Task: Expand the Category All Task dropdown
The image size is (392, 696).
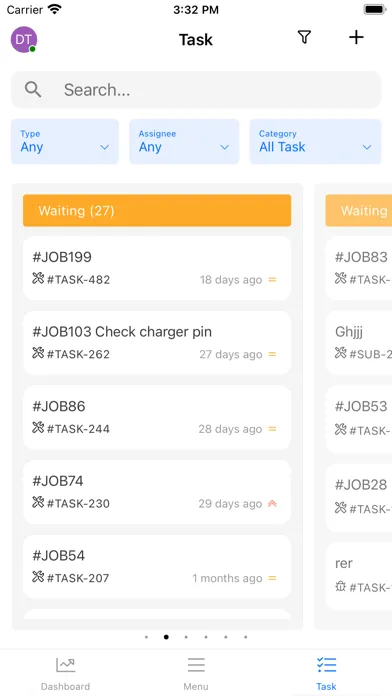Action: pos(315,142)
